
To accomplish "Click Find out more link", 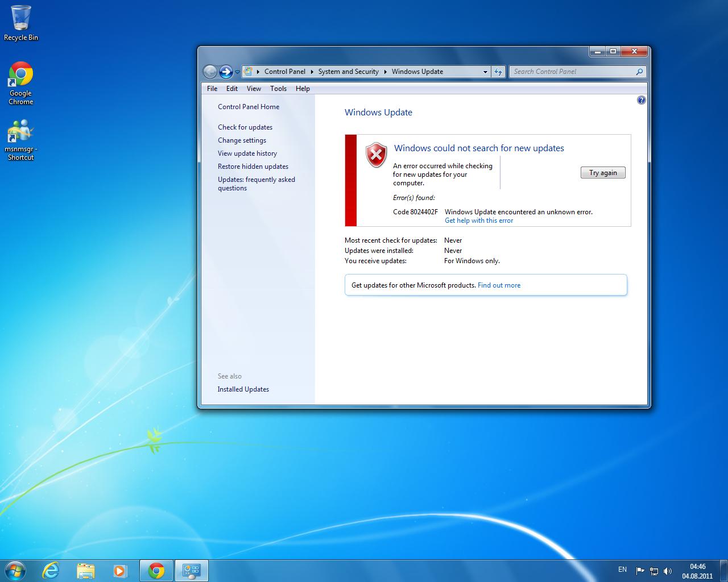I will click(x=499, y=285).
